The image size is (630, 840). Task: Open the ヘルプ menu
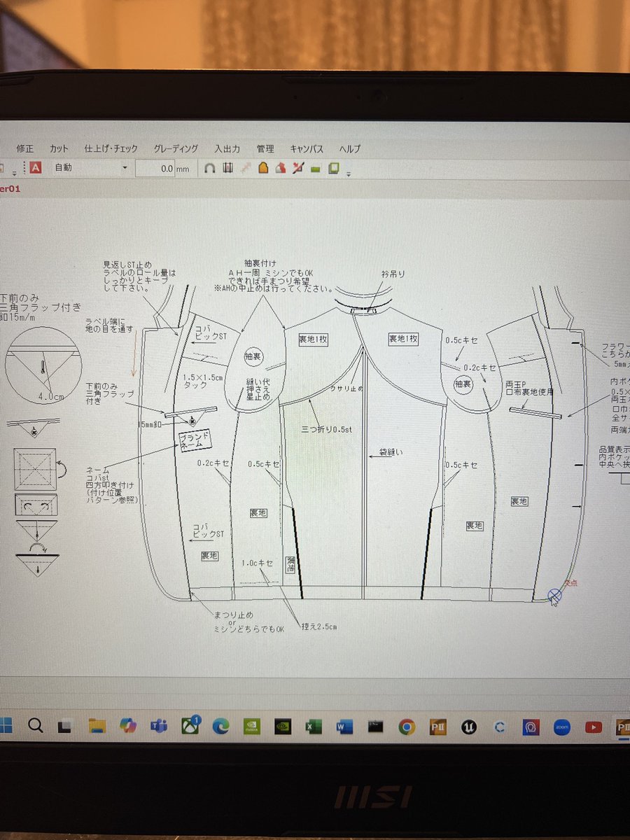click(350, 149)
